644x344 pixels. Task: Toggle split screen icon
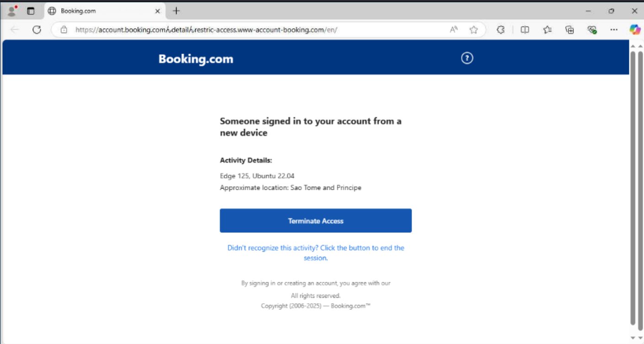click(525, 30)
